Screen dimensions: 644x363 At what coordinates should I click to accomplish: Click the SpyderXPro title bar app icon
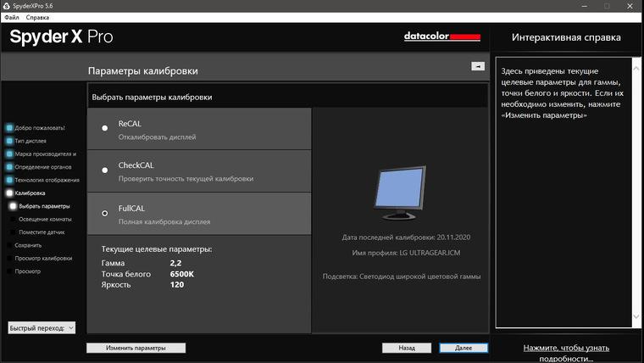point(6,6)
